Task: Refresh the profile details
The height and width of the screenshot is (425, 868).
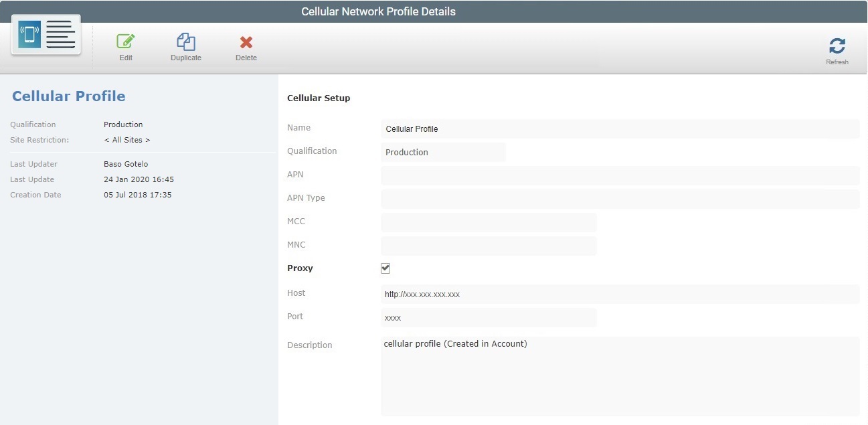Action: [x=837, y=46]
